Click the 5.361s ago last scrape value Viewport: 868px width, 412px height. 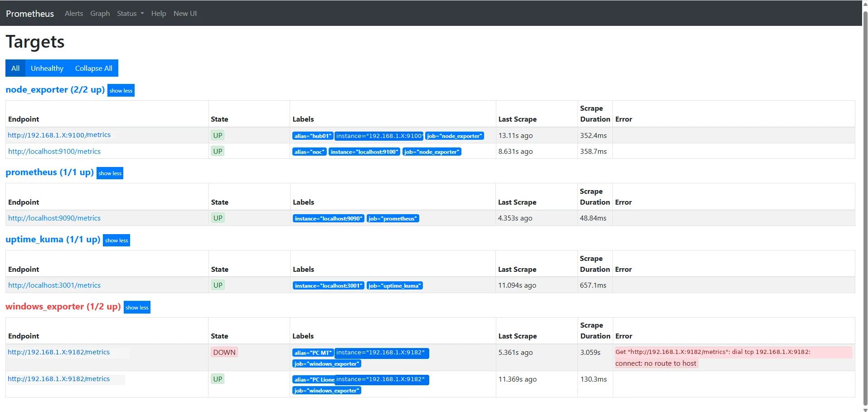(x=516, y=353)
